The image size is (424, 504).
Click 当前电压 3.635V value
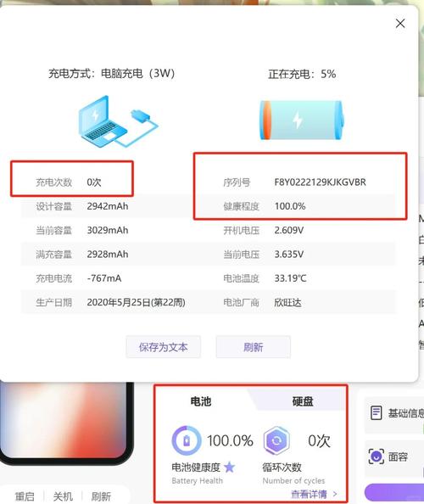[289, 255]
